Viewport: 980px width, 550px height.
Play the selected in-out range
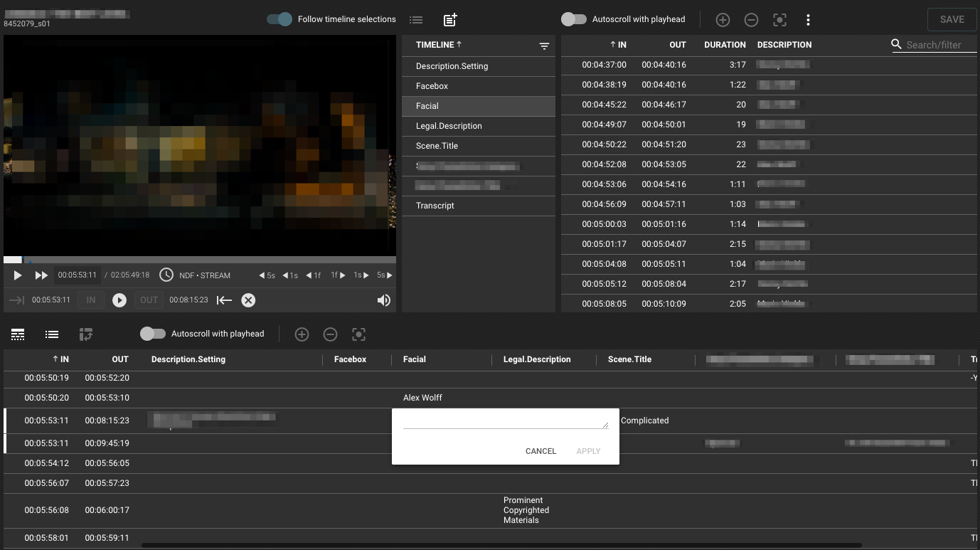(x=119, y=300)
